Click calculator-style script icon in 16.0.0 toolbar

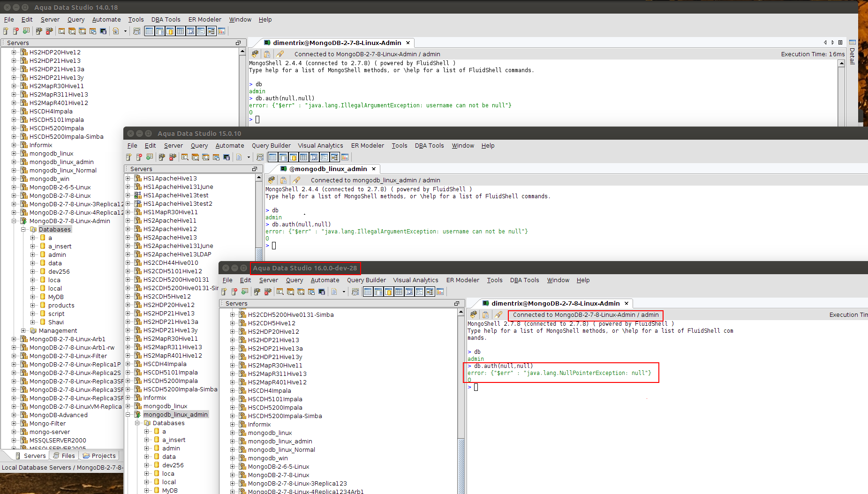pyautogui.click(x=355, y=292)
